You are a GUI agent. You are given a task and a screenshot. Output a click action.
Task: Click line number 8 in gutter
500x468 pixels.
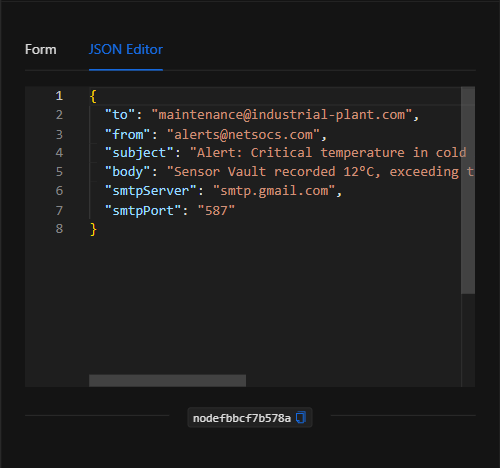pyautogui.click(x=59, y=229)
